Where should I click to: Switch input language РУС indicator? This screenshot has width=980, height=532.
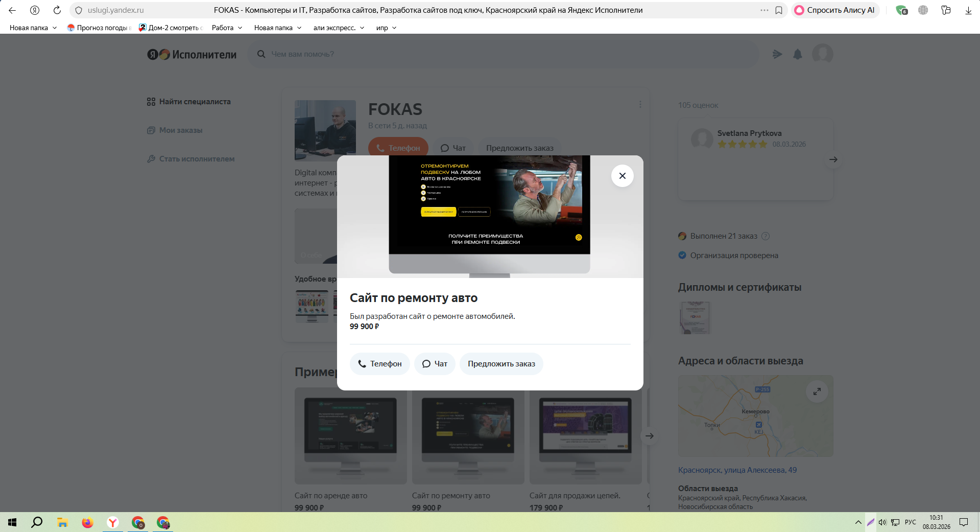pyautogui.click(x=911, y=522)
